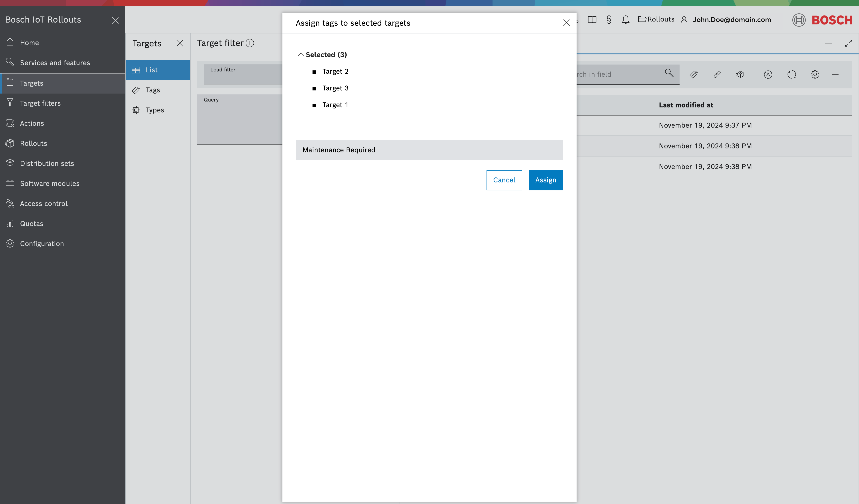Open the documentation book icon
Viewport: 859px width, 504px height.
click(592, 20)
